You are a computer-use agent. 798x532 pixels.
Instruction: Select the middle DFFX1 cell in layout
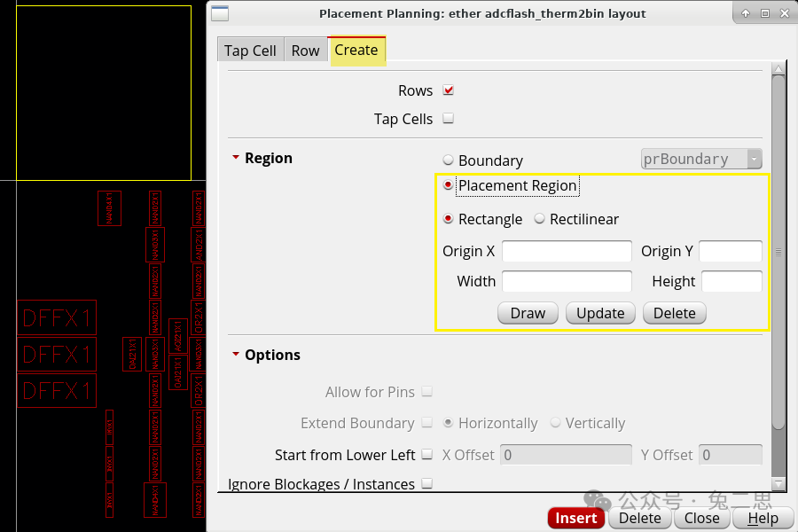(57, 354)
